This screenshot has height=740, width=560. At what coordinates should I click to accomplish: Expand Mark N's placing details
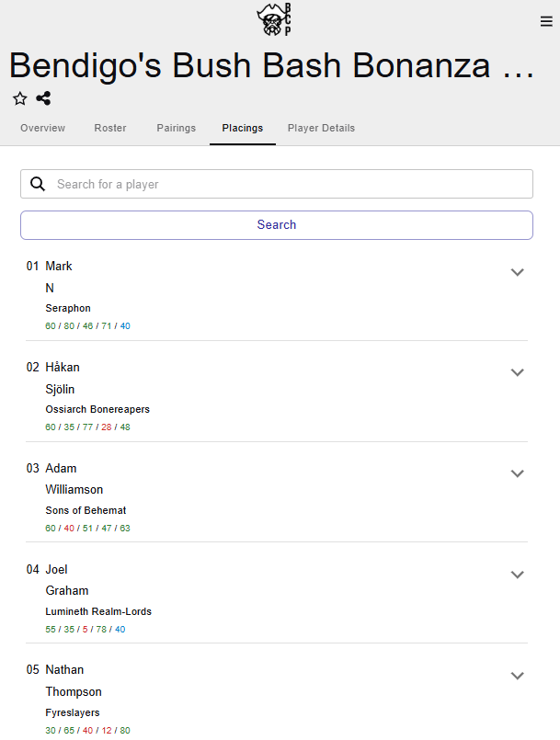tap(517, 272)
